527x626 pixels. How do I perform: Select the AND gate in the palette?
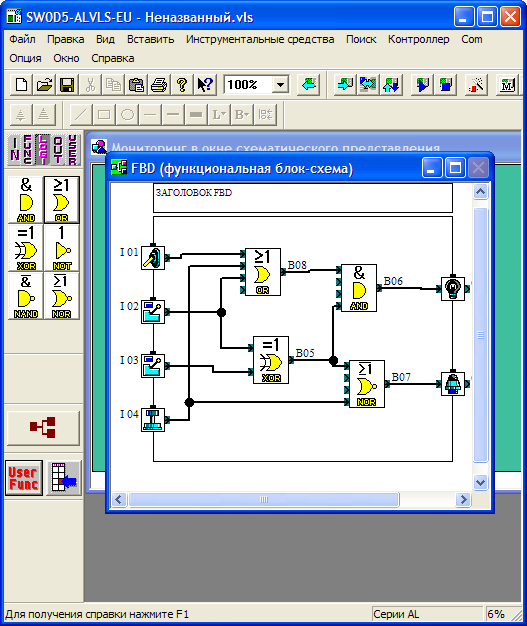[x=26, y=200]
